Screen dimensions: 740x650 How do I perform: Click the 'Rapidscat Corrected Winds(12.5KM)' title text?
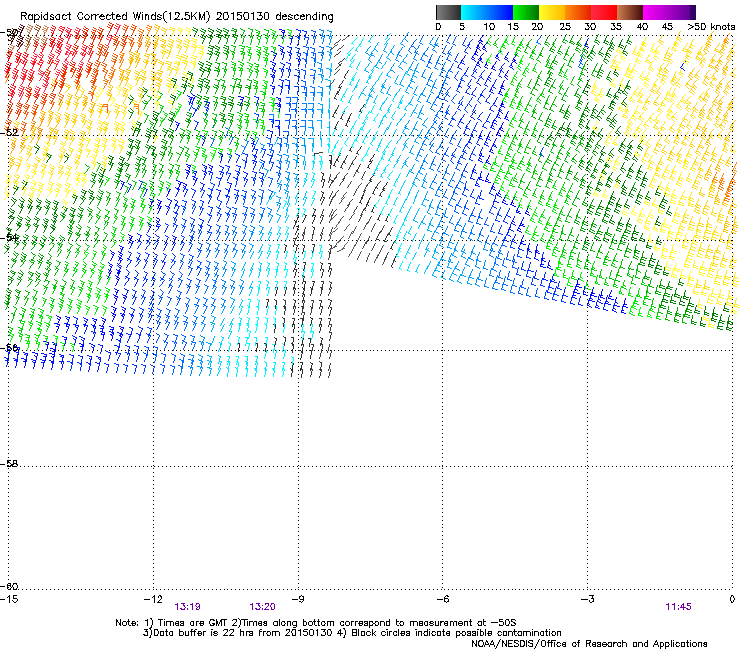pyautogui.click(x=115, y=17)
